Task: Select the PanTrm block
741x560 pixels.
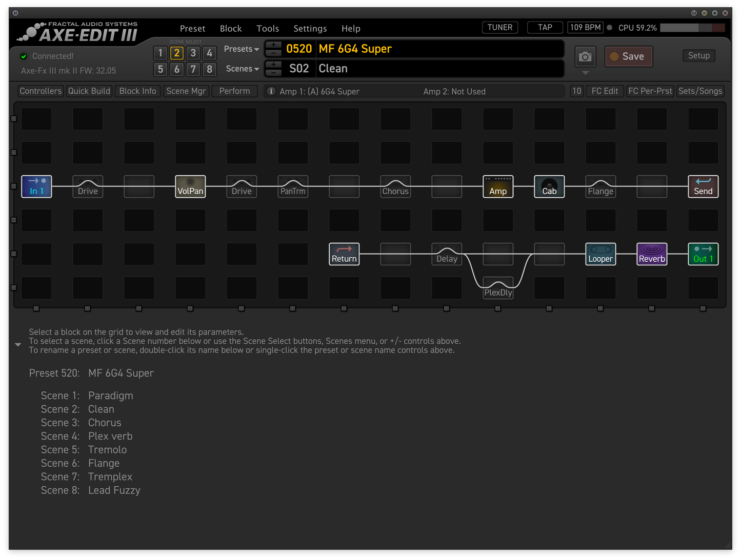Action: click(x=293, y=186)
